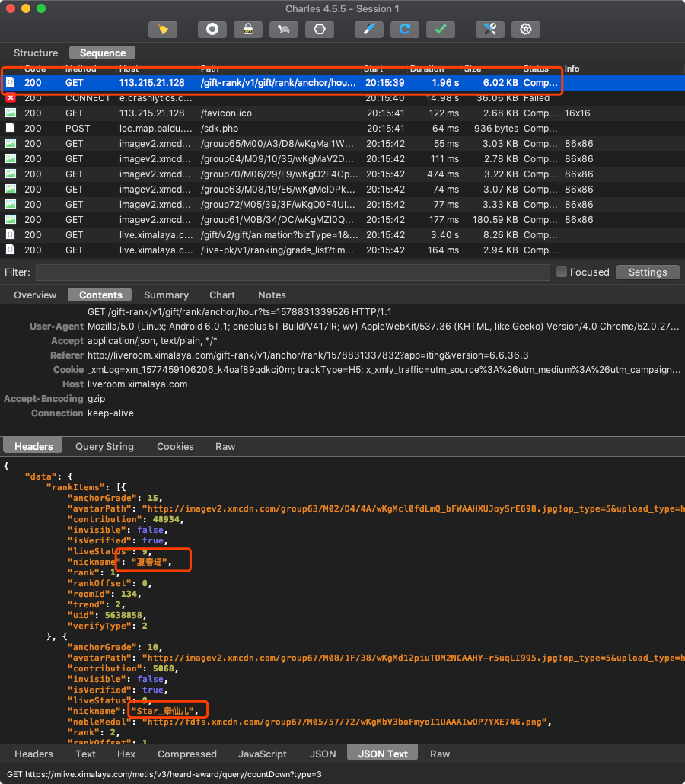Open the Notes tab
The width and height of the screenshot is (685, 784).
coord(272,295)
